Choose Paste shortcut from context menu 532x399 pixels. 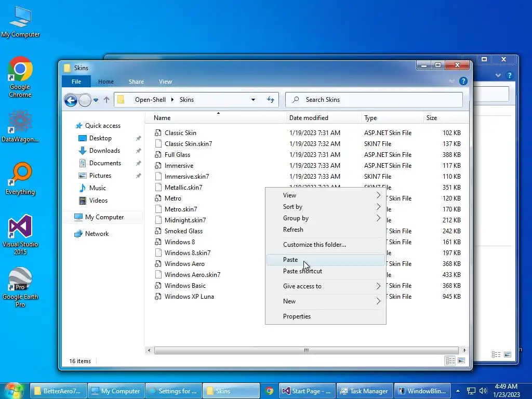pyautogui.click(x=326, y=271)
